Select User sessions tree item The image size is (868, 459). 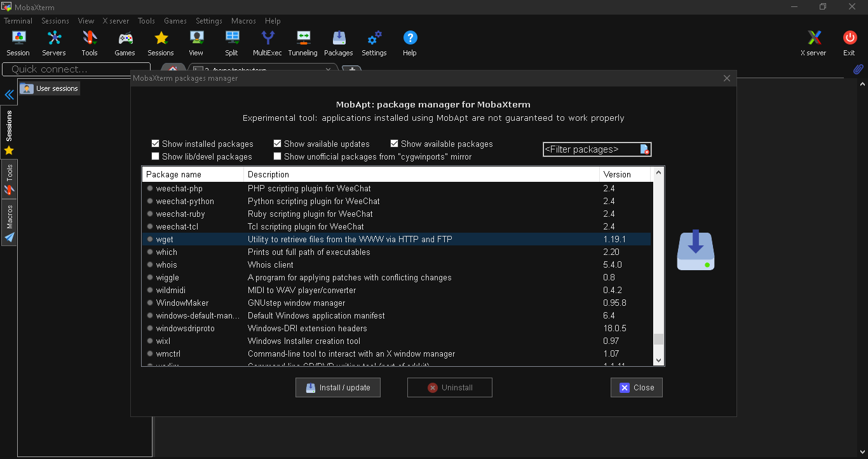[50, 88]
